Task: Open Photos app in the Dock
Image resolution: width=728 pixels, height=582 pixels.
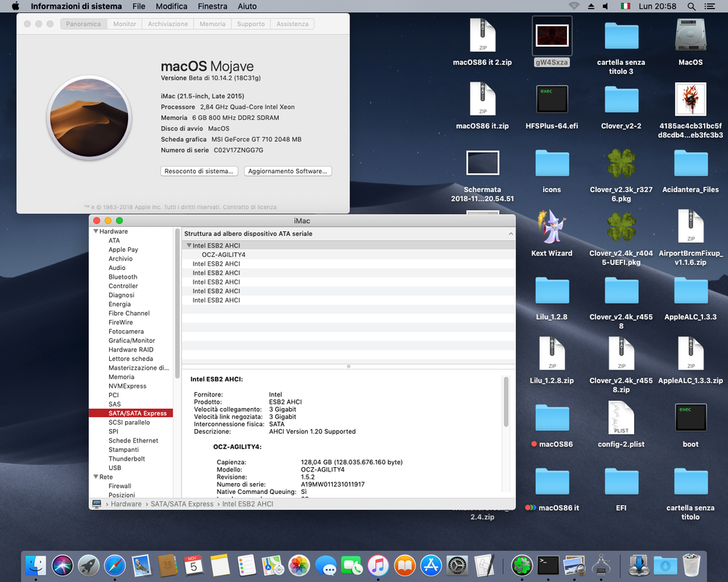Action: 299,565
